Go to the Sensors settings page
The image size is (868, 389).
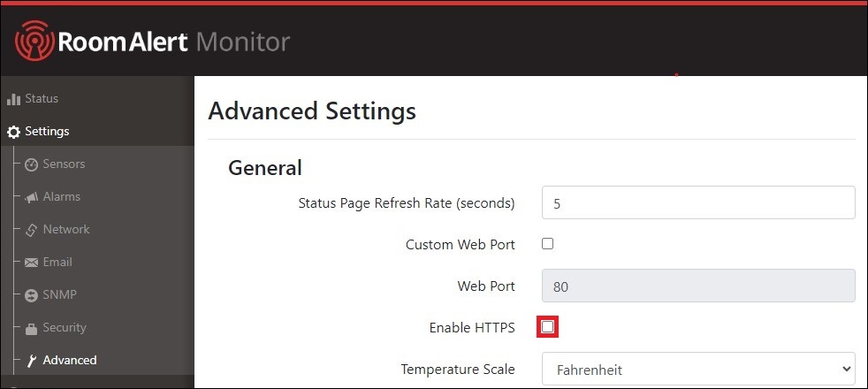coord(64,164)
